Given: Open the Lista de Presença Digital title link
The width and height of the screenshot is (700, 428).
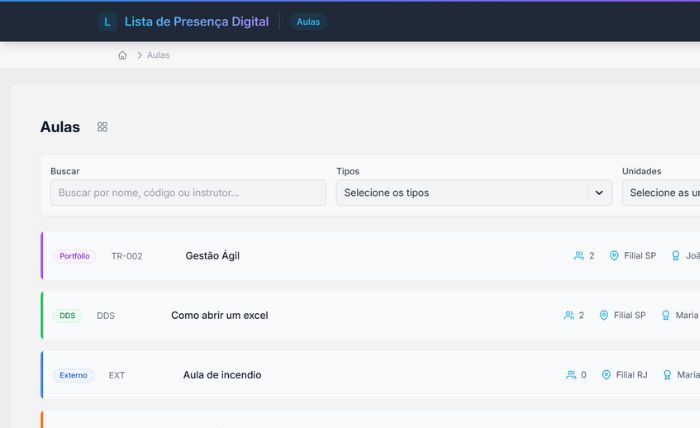Looking at the screenshot, I should click(196, 21).
